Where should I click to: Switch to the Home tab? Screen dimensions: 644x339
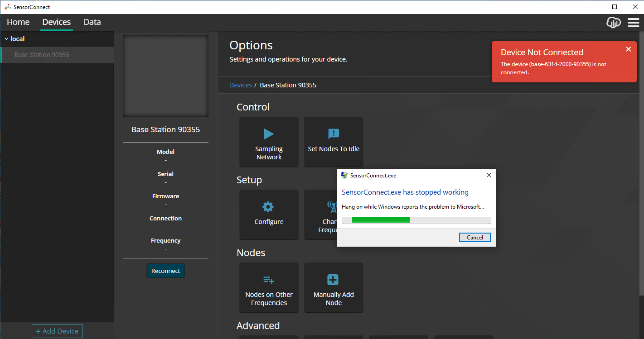click(18, 22)
